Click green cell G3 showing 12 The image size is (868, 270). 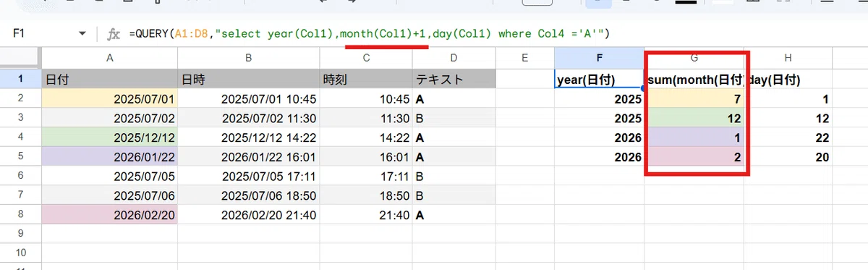tap(694, 118)
